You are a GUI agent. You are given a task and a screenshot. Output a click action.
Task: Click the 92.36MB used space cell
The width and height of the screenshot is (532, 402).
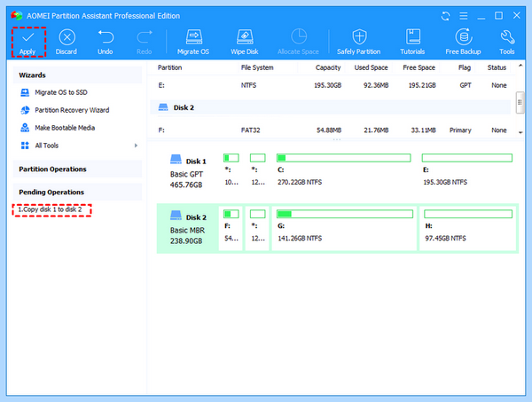coord(376,85)
